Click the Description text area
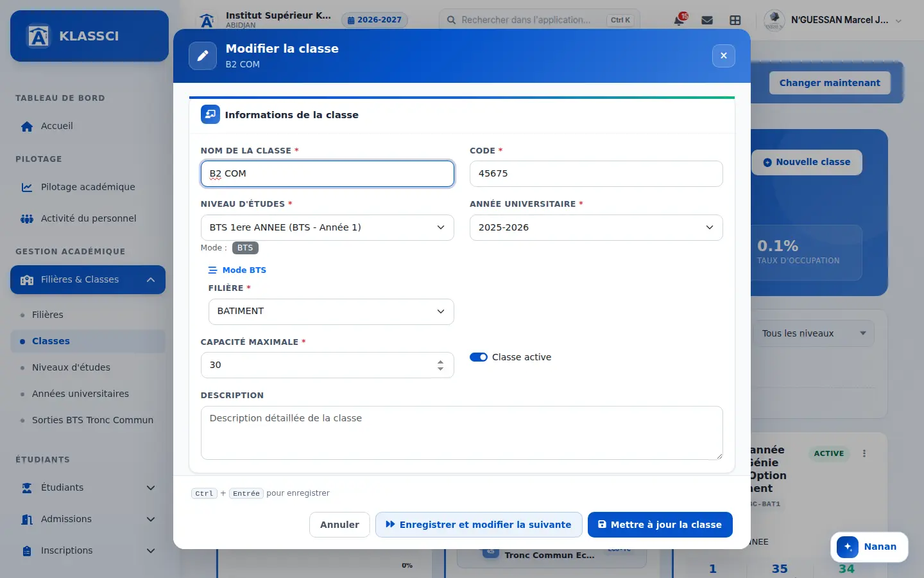This screenshot has width=924, height=578. (462, 433)
